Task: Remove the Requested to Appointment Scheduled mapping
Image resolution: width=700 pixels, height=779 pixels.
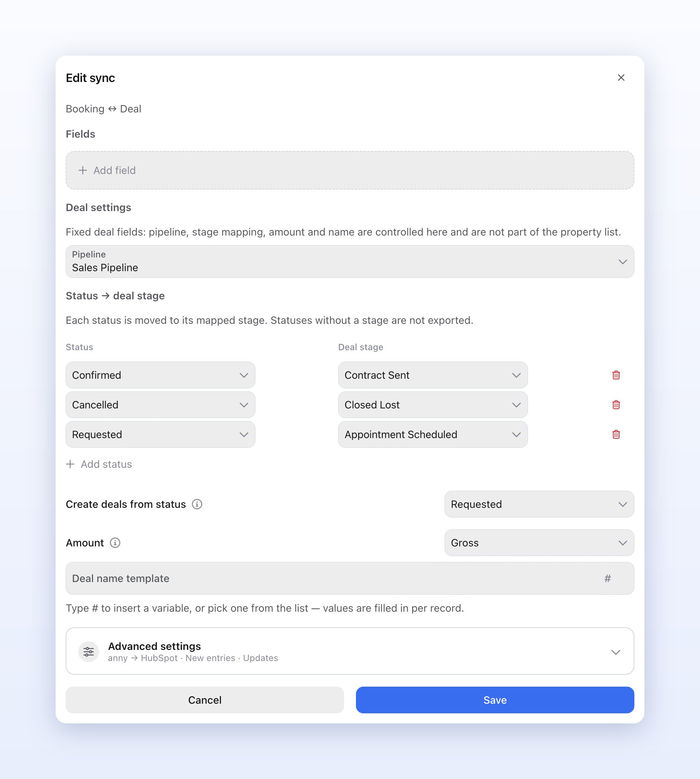Action: 616,434
